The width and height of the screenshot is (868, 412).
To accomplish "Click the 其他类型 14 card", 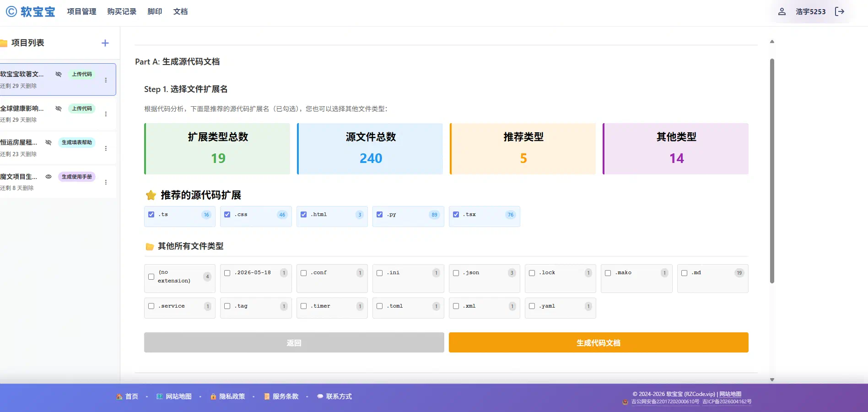I will click(x=676, y=149).
